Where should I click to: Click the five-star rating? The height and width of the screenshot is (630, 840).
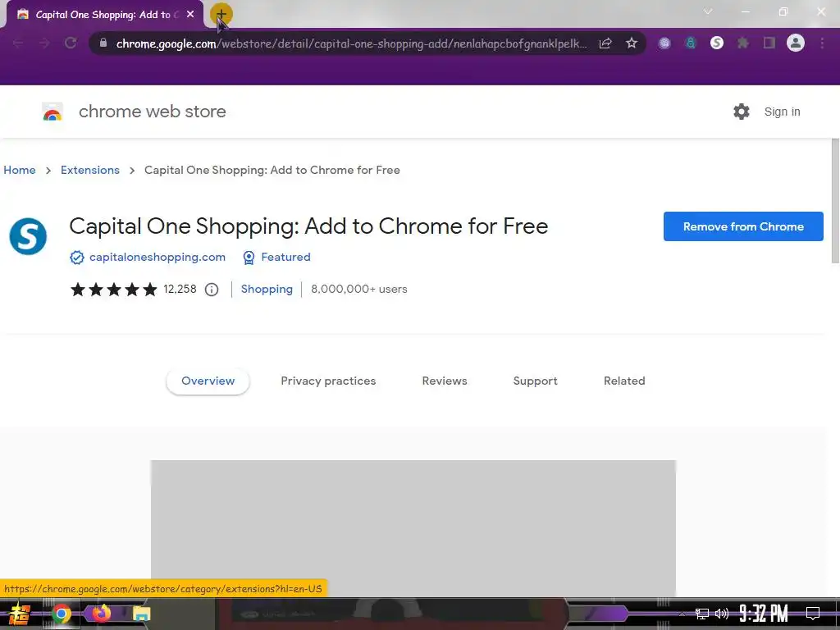[x=113, y=290]
